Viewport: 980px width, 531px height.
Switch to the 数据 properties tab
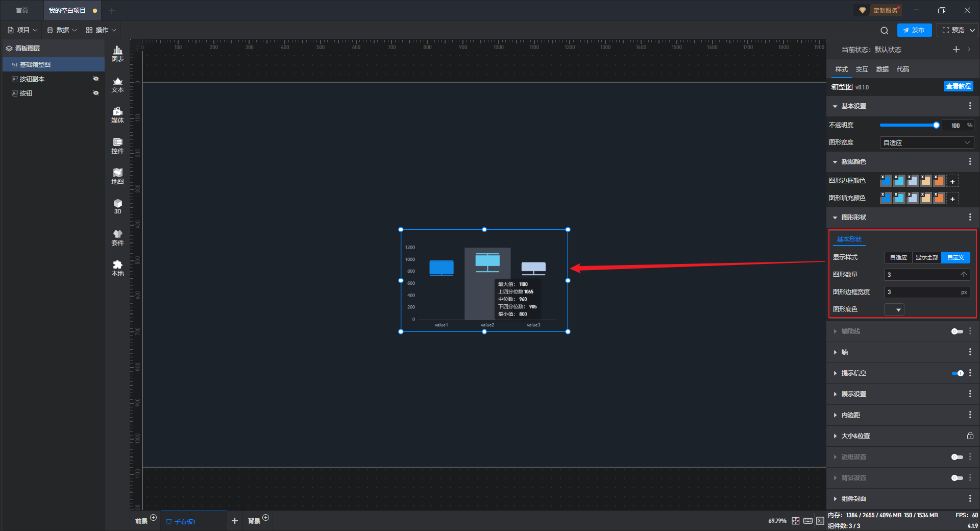(x=883, y=69)
